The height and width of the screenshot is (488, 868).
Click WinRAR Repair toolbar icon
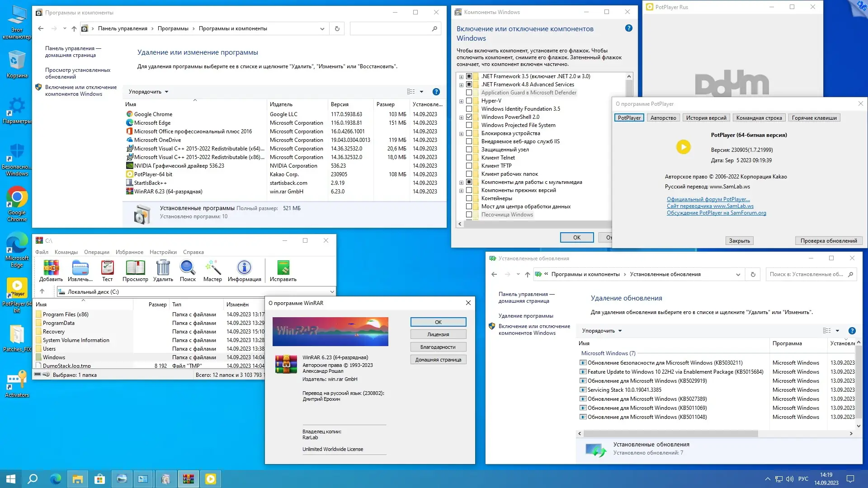[283, 271]
